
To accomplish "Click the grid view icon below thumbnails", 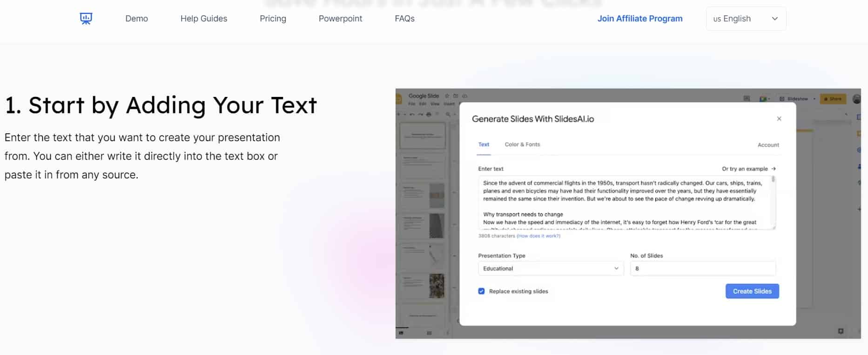I will pyautogui.click(x=429, y=333).
